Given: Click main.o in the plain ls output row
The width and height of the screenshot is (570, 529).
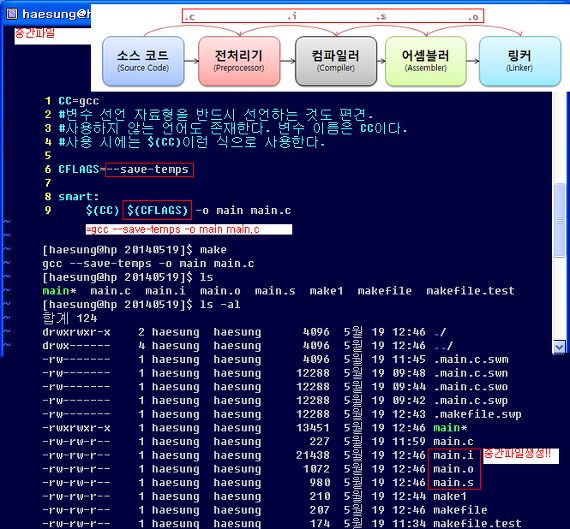Looking at the screenshot, I should tap(220, 291).
